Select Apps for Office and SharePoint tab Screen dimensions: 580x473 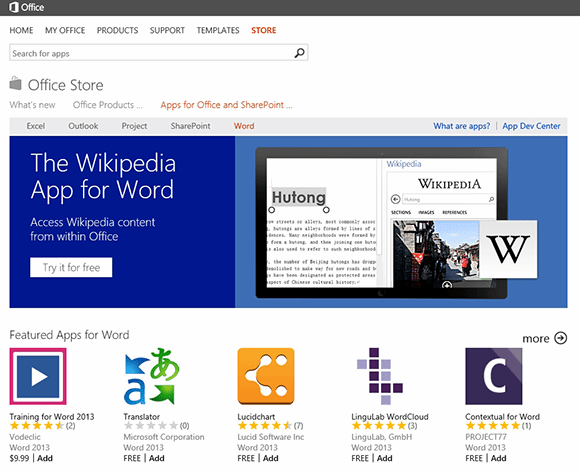coord(226,105)
